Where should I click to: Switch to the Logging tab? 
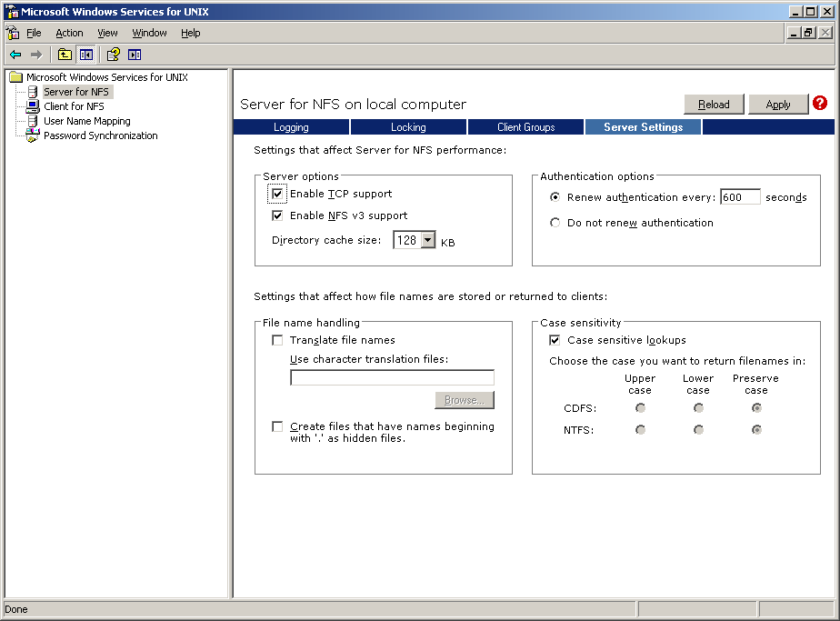pos(291,127)
